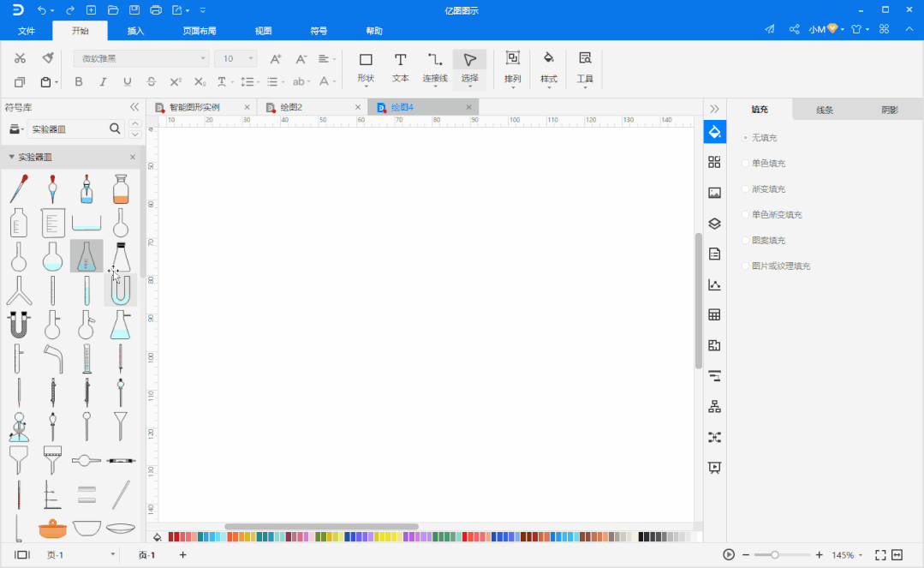Click the share icon in top right
924x568 pixels.
(x=795, y=29)
